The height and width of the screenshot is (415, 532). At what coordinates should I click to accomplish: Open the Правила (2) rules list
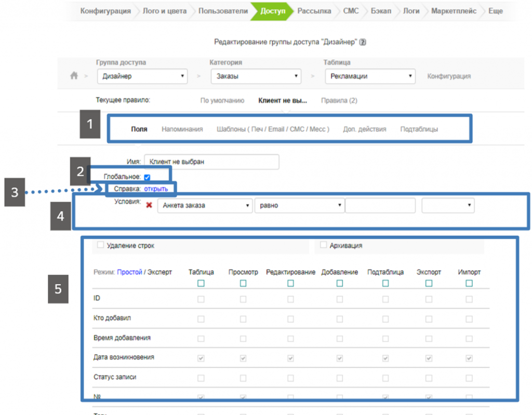[339, 100]
